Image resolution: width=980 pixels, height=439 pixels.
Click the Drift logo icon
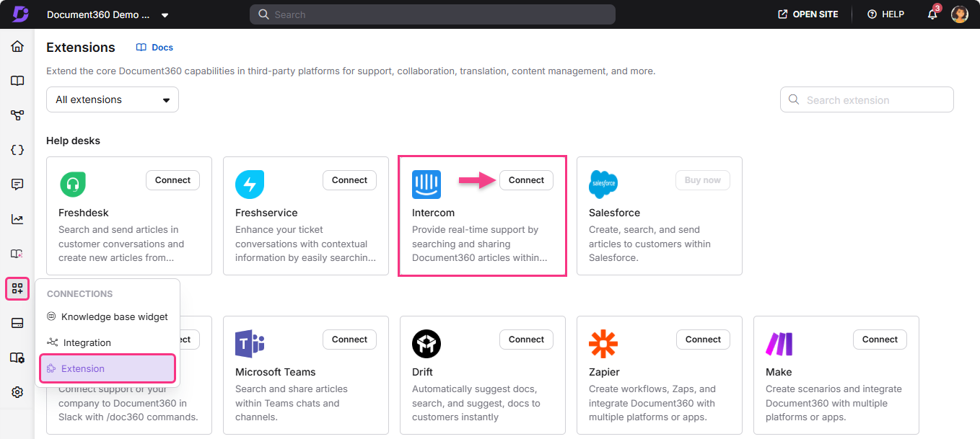click(x=426, y=344)
